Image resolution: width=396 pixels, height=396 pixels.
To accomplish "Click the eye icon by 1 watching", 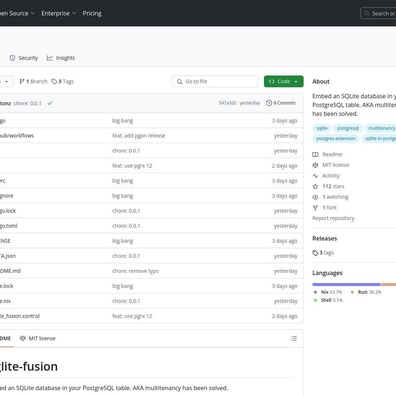I will [315, 197].
